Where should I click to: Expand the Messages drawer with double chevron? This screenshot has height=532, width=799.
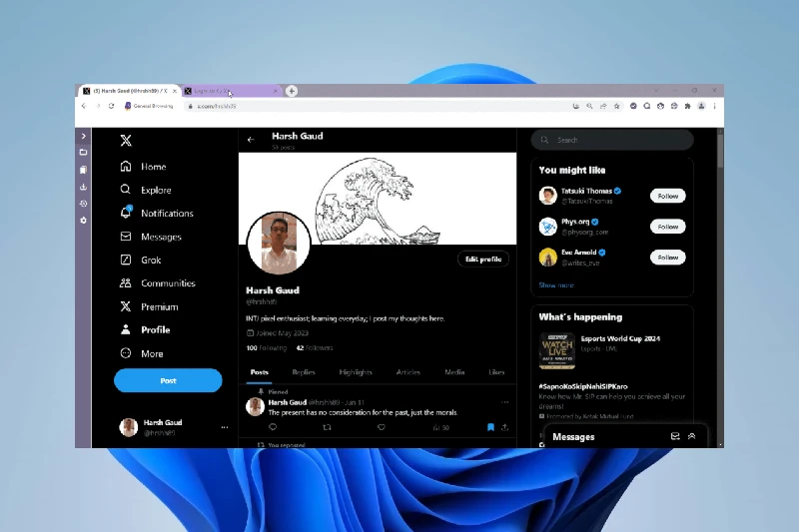(691, 436)
